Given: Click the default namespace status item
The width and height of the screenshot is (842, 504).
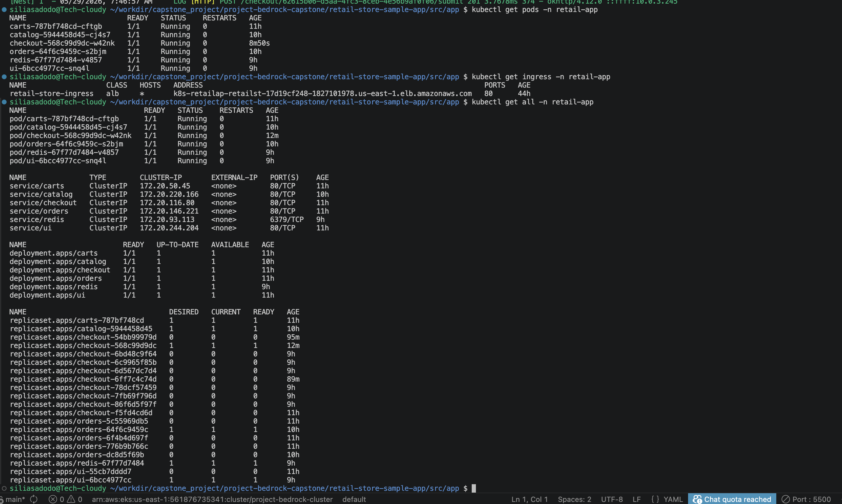Looking at the screenshot, I should tap(354, 499).
